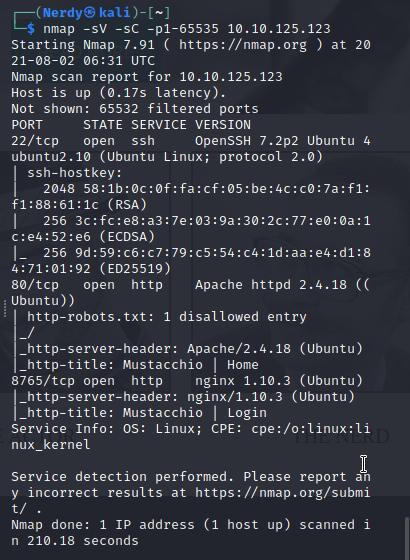Image resolution: width=410 pixels, height=560 pixels.
Task: Click the ssh-hostkey label
Action: point(75,173)
